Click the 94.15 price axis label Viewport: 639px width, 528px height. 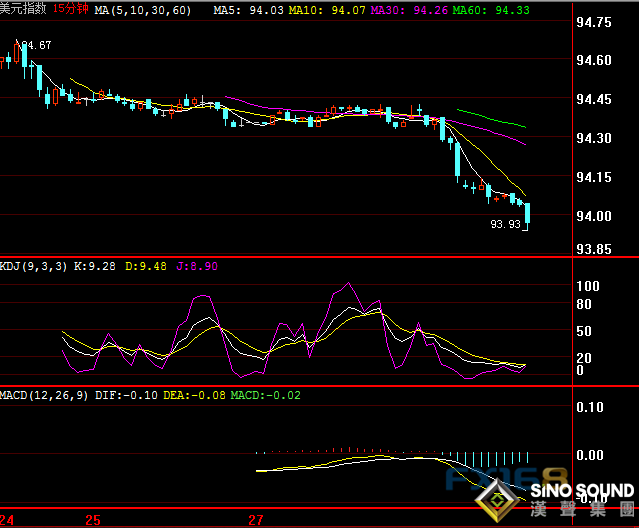click(593, 177)
